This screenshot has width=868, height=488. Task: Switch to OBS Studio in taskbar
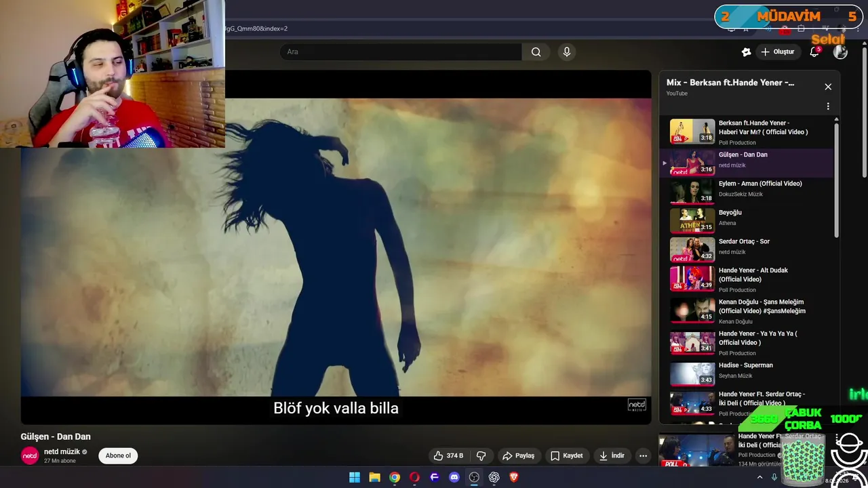474,477
